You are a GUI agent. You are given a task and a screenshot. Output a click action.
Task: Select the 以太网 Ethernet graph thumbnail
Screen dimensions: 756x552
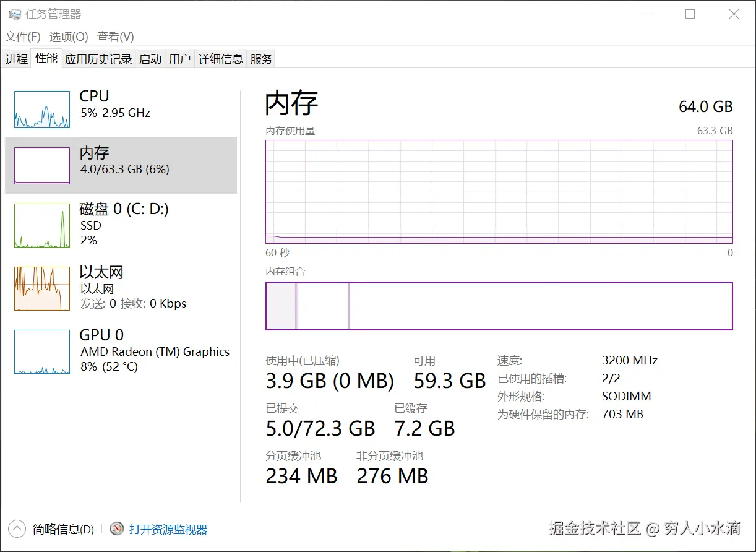42,288
